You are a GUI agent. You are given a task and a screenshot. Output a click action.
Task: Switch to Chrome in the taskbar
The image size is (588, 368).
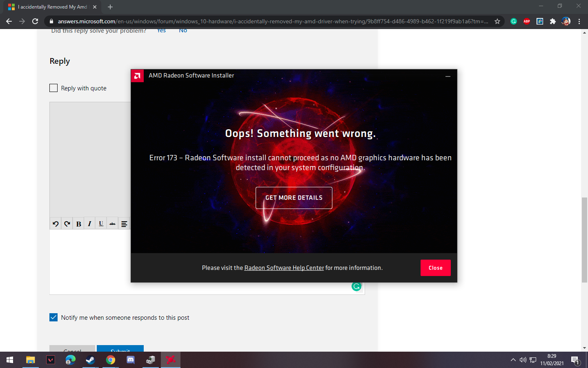pos(110,360)
